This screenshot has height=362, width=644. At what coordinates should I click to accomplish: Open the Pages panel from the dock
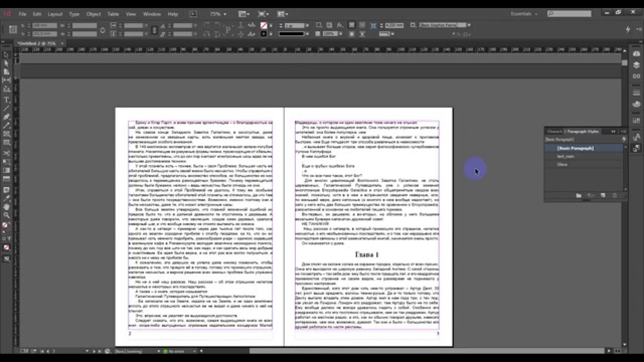pyautogui.click(x=636, y=53)
